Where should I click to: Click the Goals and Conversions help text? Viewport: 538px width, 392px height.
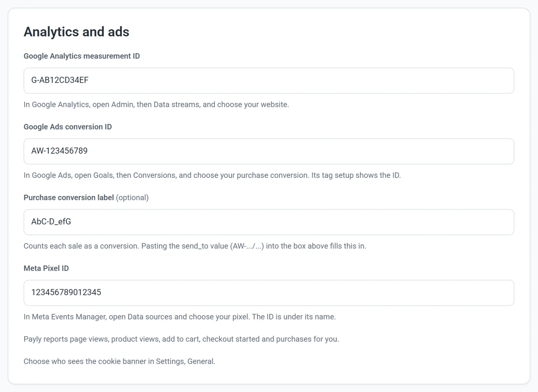point(212,175)
